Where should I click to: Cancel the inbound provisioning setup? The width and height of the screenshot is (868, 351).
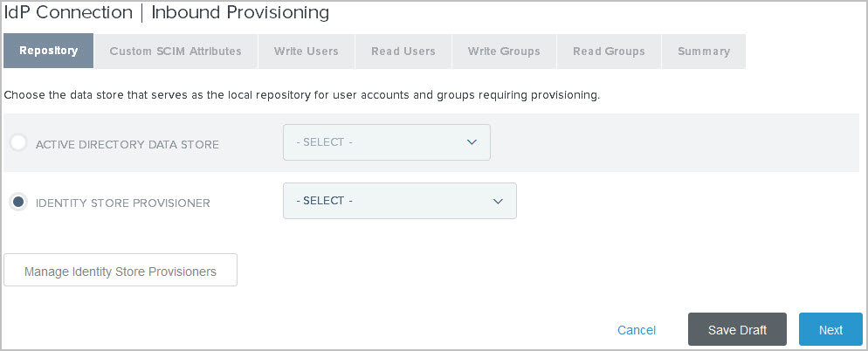coord(637,330)
